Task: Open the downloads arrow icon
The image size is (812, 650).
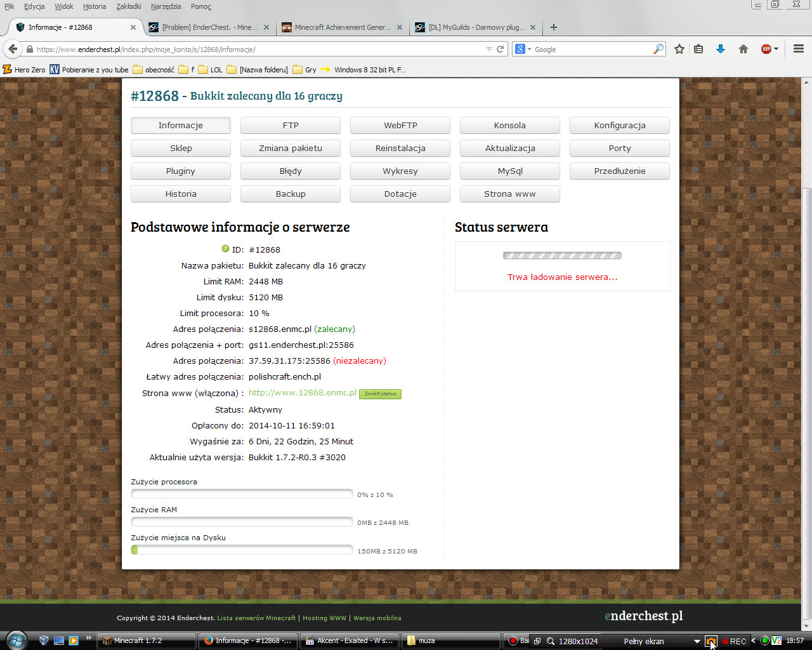Action: pyautogui.click(x=721, y=49)
